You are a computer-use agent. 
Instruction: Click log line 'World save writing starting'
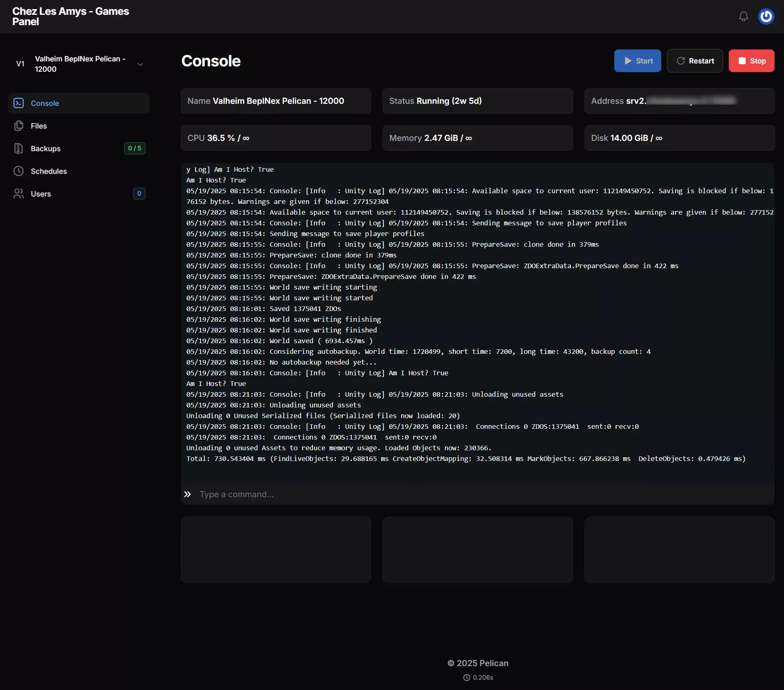point(281,287)
